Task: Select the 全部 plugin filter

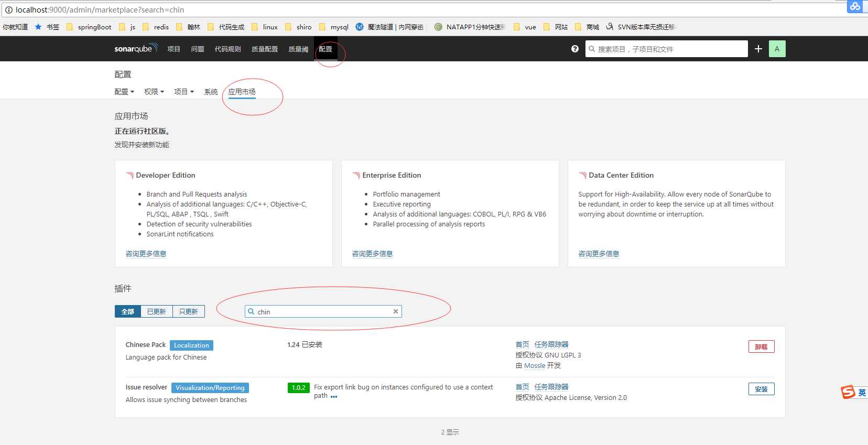Action: (128, 311)
